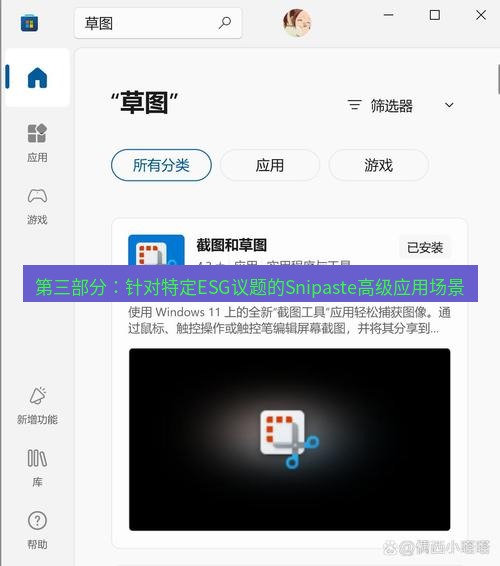This screenshot has width=500, height=566.
Task: Click the vertical scrollbar on right
Action: pyautogui.click(x=499, y=79)
